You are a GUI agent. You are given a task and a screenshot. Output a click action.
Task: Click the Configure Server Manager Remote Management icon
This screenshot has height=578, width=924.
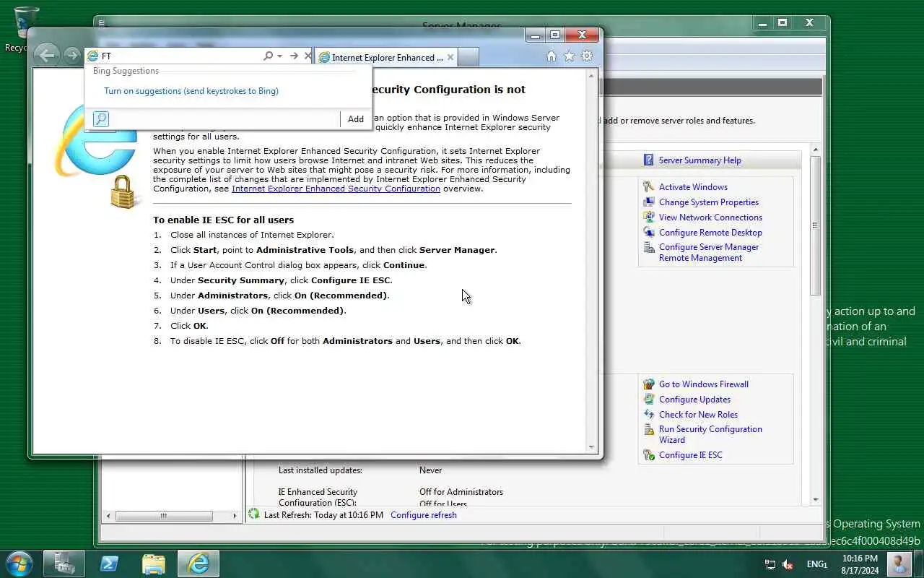click(648, 248)
